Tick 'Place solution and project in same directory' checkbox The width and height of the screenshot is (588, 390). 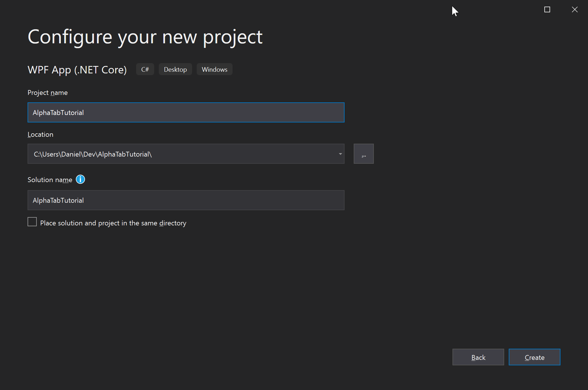click(x=32, y=222)
